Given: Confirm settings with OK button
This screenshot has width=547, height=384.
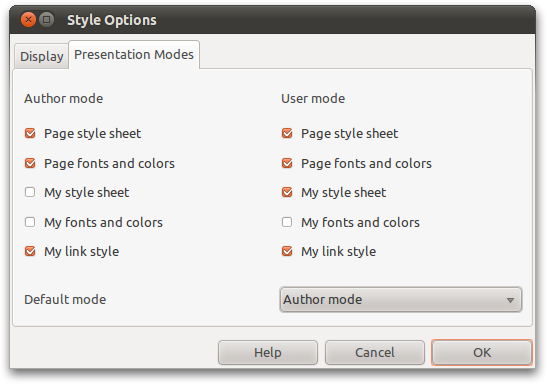Looking at the screenshot, I should click(482, 352).
